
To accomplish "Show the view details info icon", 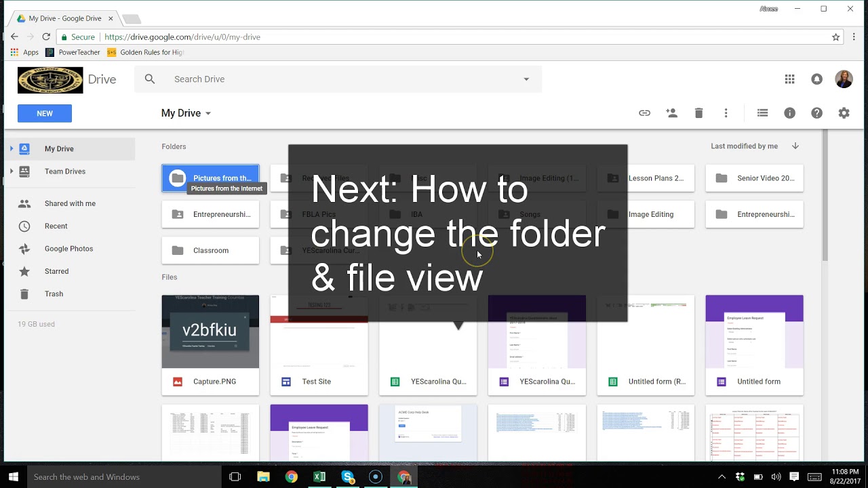I will [789, 113].
